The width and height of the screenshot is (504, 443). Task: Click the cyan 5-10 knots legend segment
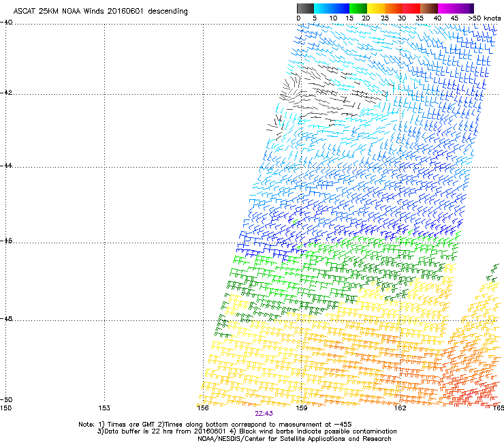[323, 8]
